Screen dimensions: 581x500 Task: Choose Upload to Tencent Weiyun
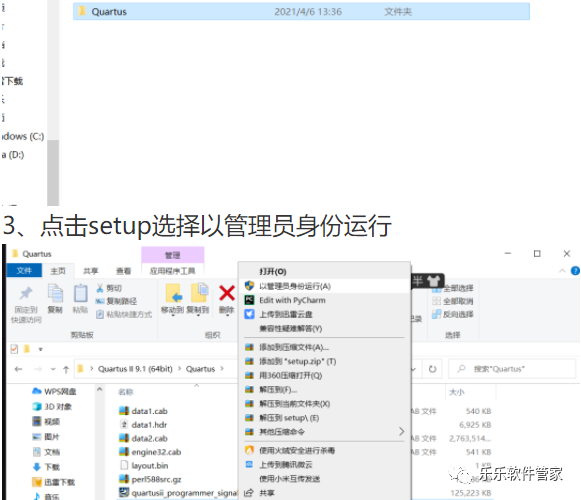325,464
